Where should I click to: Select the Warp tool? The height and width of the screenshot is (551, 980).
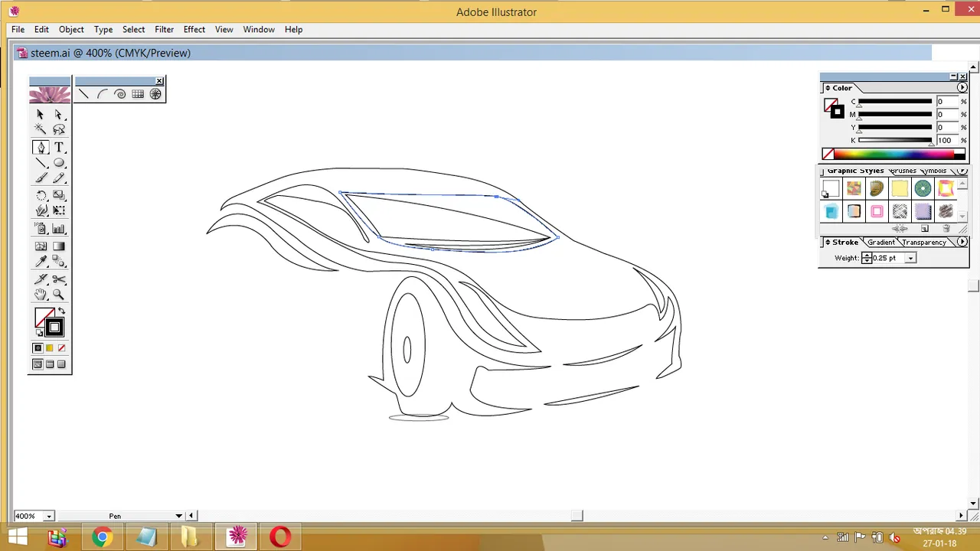(41, 210)
